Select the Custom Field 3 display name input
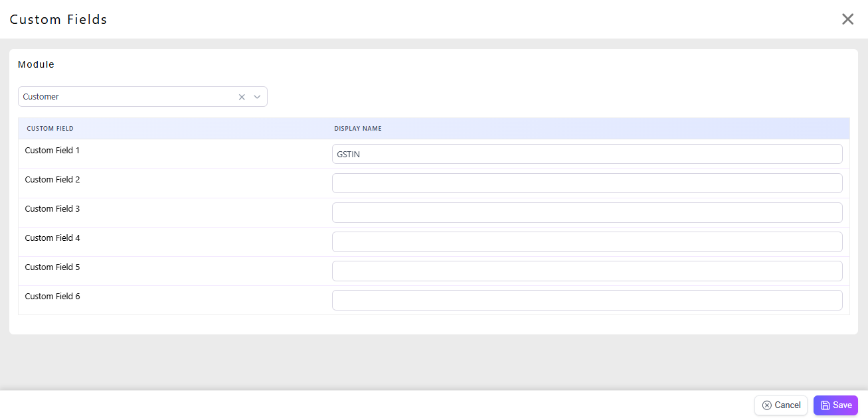 [586, 212]
